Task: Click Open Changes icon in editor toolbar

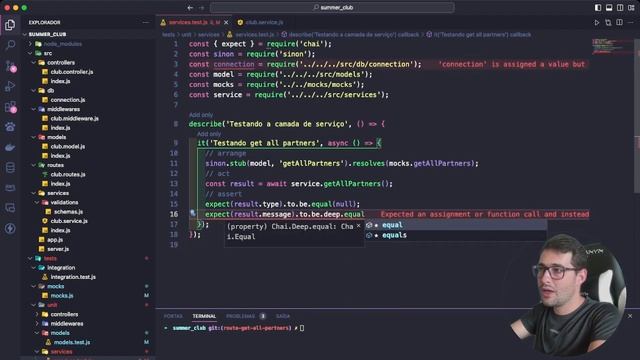Action: pyautogui.click(x=608, y=22)
